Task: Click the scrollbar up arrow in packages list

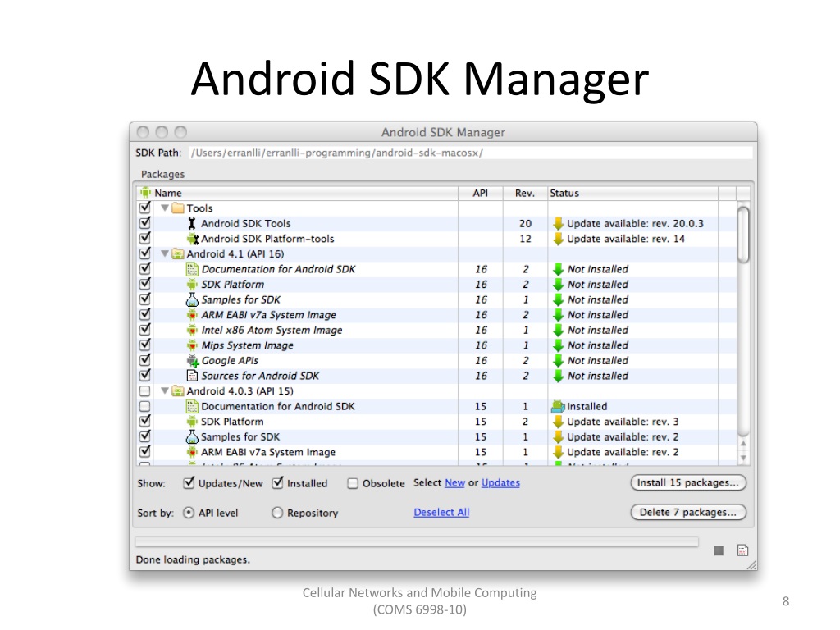Action: (743, 444)
